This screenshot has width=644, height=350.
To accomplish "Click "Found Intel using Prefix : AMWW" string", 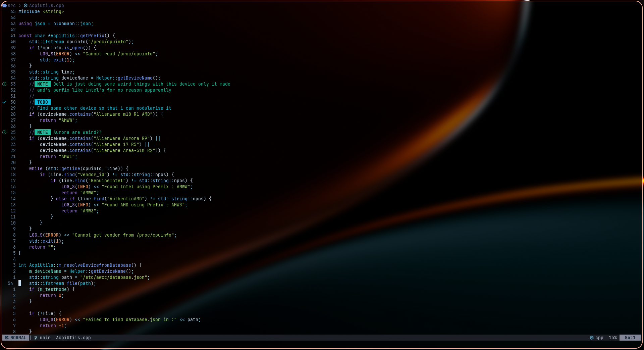I will (146, 187).
